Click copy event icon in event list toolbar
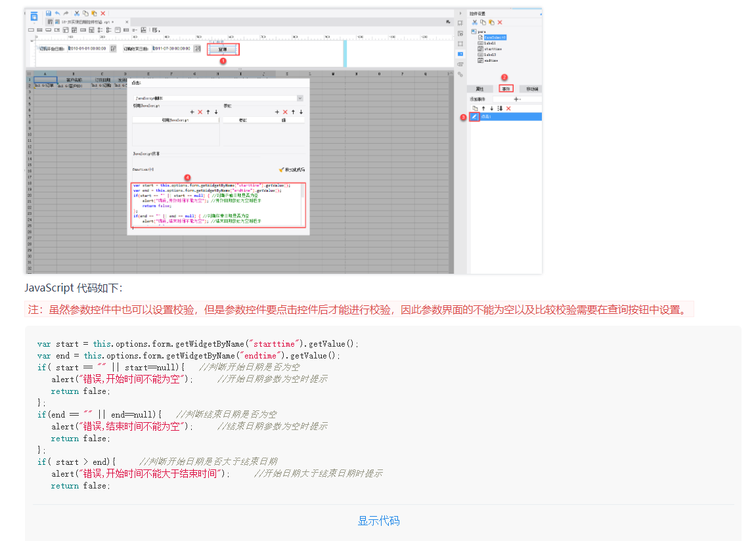 coord(475,108)
